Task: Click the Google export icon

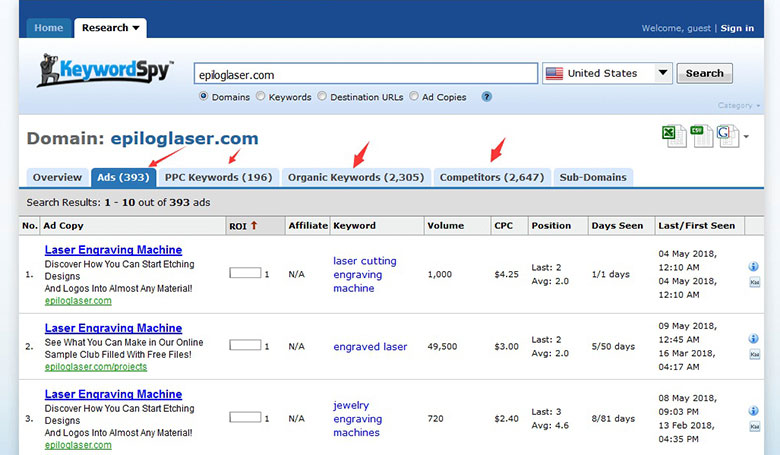Action: point(728,136)
